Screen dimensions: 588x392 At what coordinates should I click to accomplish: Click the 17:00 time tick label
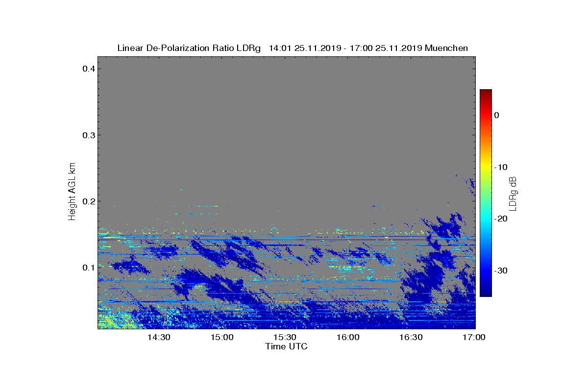click(x=474, y=337)
